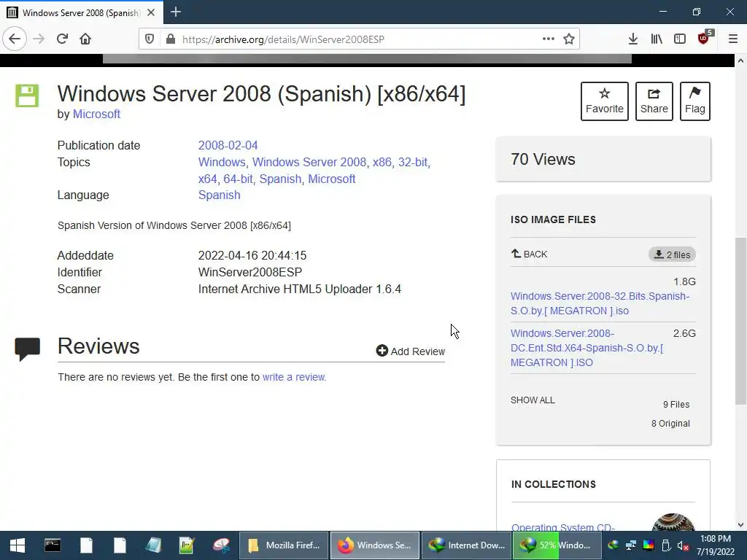Open the uBlock Origin extension icon
Image resolution: width=747 pixels, height=560 pixels.
coord(705,38)
